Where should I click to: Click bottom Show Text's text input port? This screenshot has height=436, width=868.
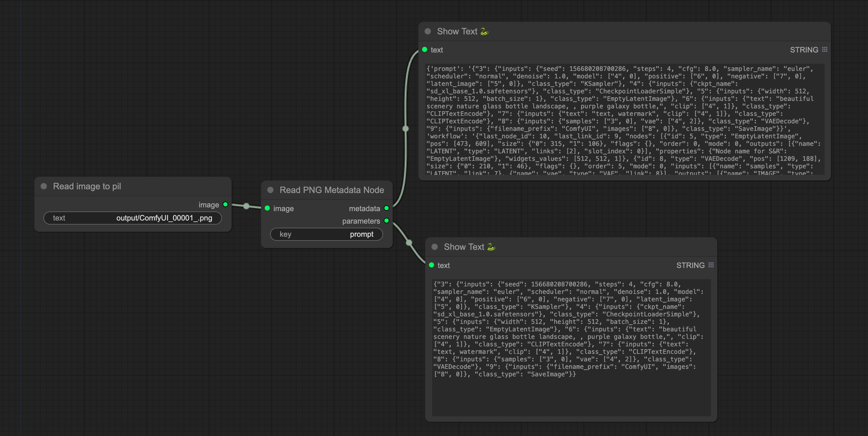tap(431, 265)
